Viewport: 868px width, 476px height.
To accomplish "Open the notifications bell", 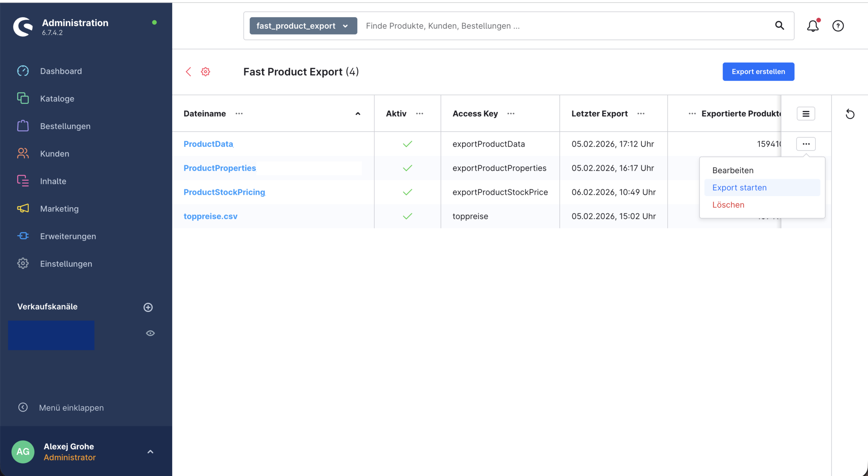I will pos(812,26).
